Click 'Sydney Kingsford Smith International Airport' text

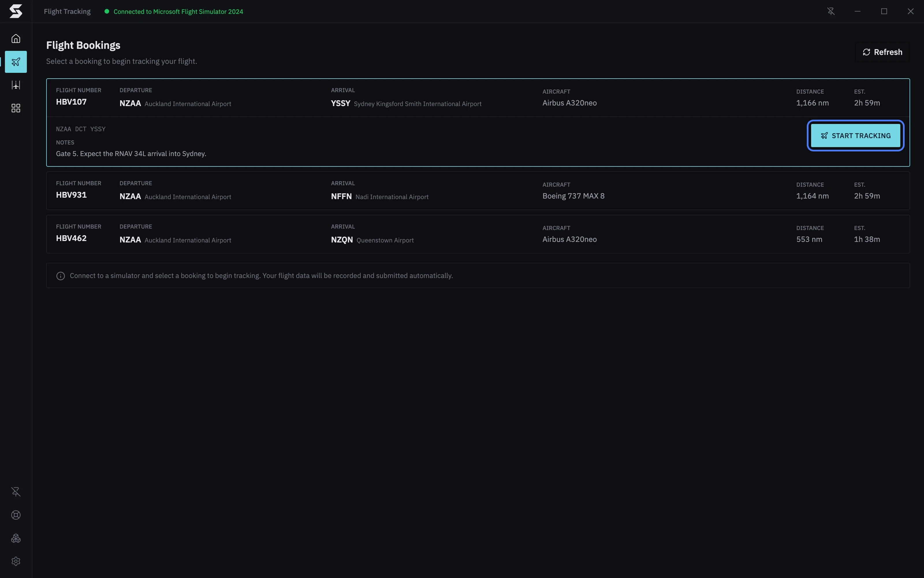[417, 104]
